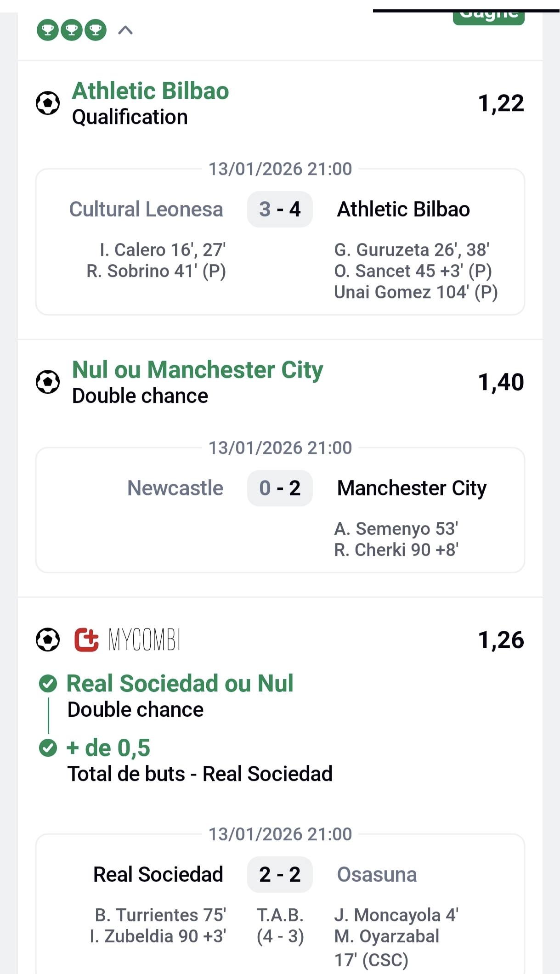Click green checkmark next to Real Sociedad ou Nul
The height and width of the screenshot is (974, 560).
point(48,684)
